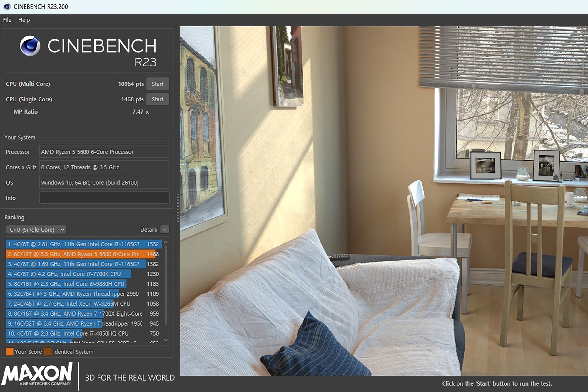Viewport: 588px width, 392px height.
Task: Click the panel splitter drag handle
Action: (178, 209)
